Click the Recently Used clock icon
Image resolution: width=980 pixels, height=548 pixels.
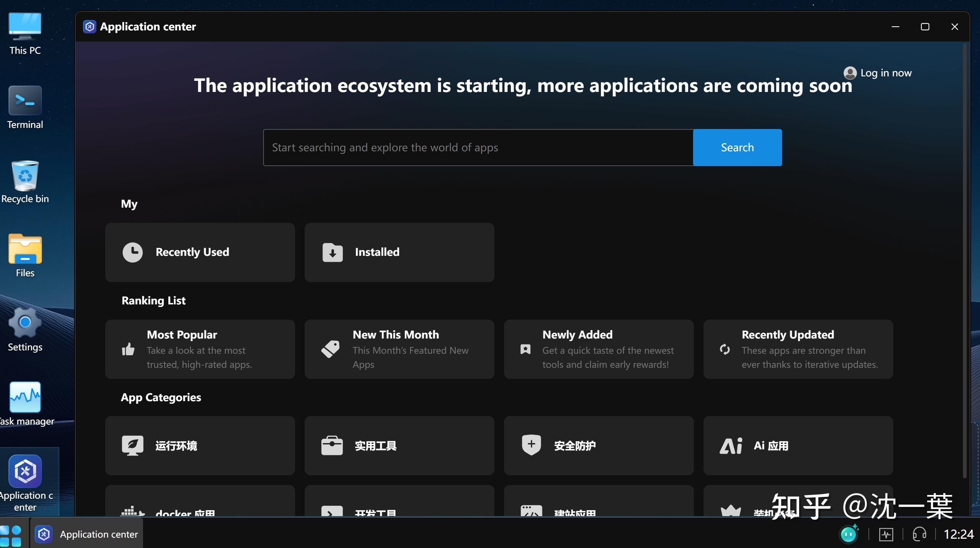132,252
